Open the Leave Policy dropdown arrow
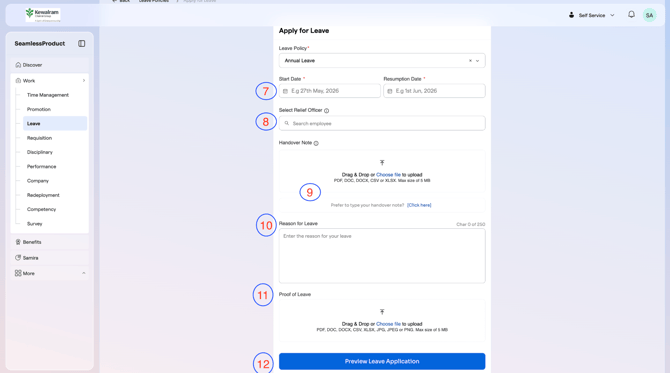The height and width of the screenshot is (373, 670). pos(477,61)
